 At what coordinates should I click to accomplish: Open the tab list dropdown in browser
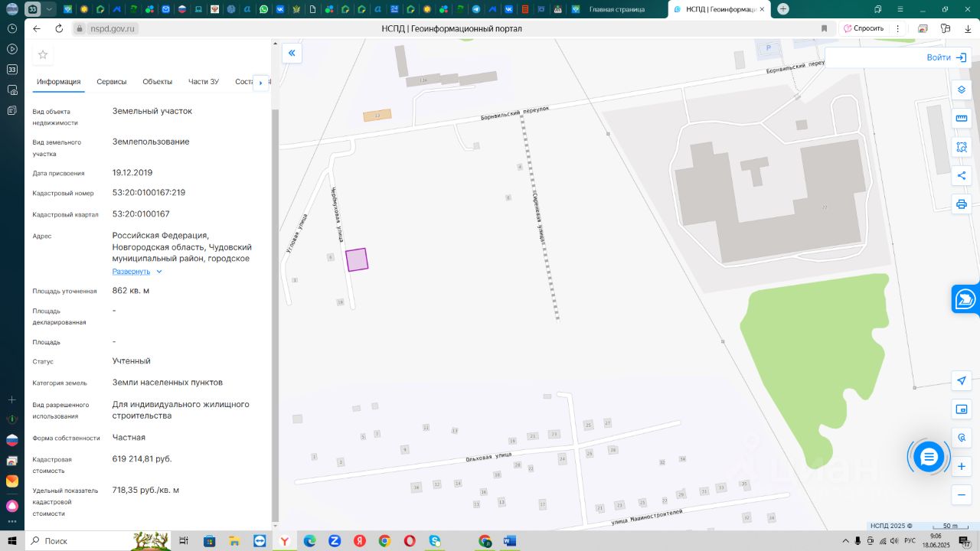click(x=49, y=9)
